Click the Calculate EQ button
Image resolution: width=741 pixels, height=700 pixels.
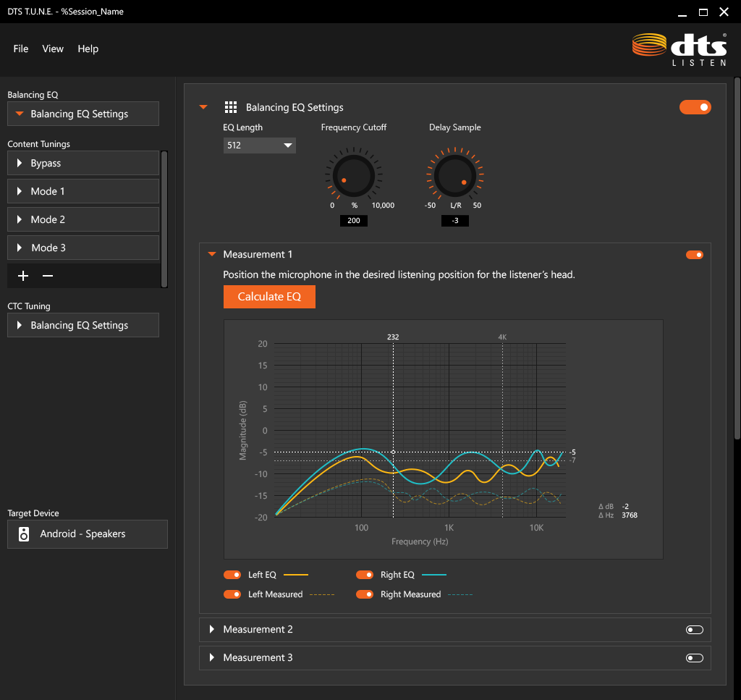(269, 297)
